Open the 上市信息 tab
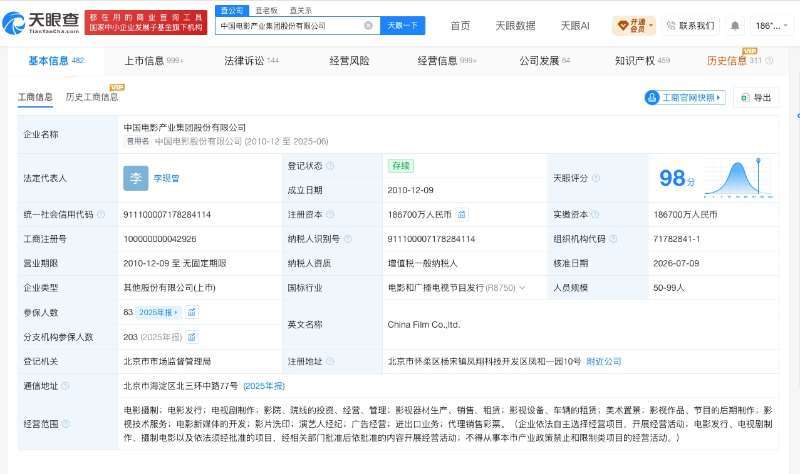Screen dimensions: 800x474 (x=154, y=61)
